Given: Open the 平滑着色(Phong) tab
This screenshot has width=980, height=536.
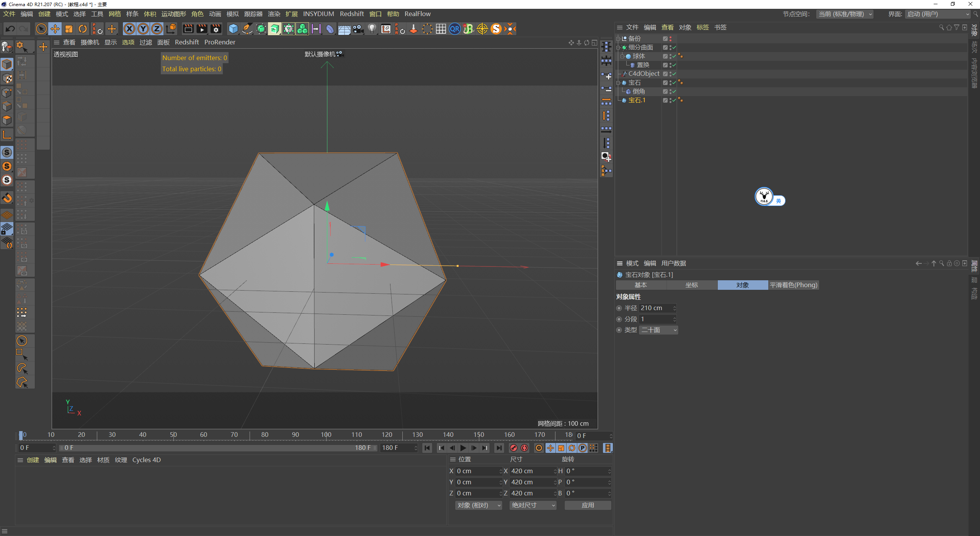Looking at the screenshot, I should (x=793, y=285).
